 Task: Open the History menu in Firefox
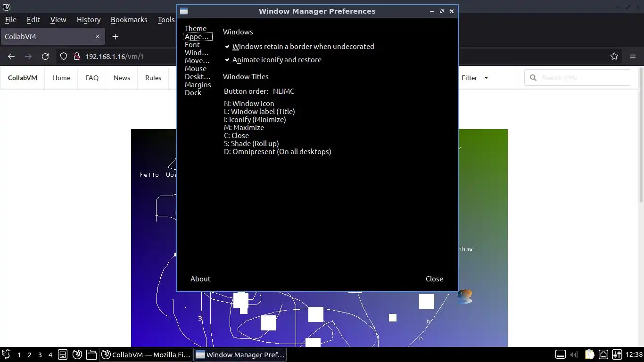[89, 19]
